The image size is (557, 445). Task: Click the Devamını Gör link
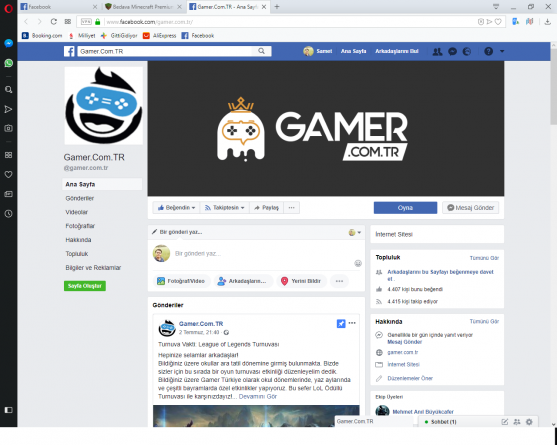pos(258,396)
